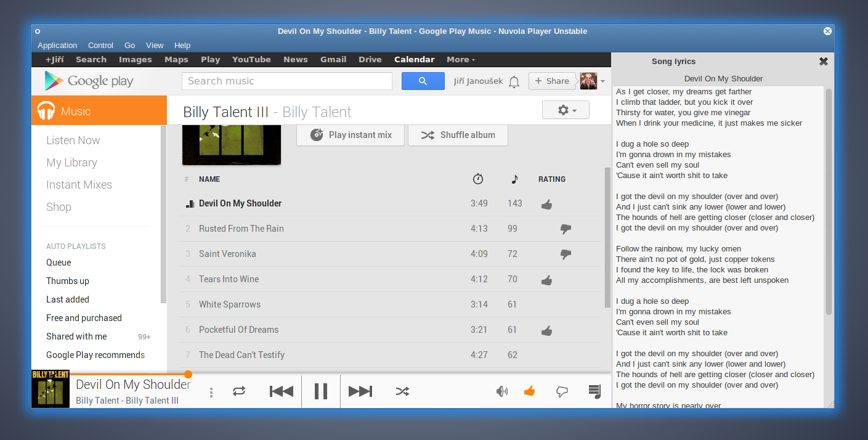Image resolution: width=868 pixels, height=440 pixels.
Task: Toggle repeat mode in player bar
Action: point(239,391)
